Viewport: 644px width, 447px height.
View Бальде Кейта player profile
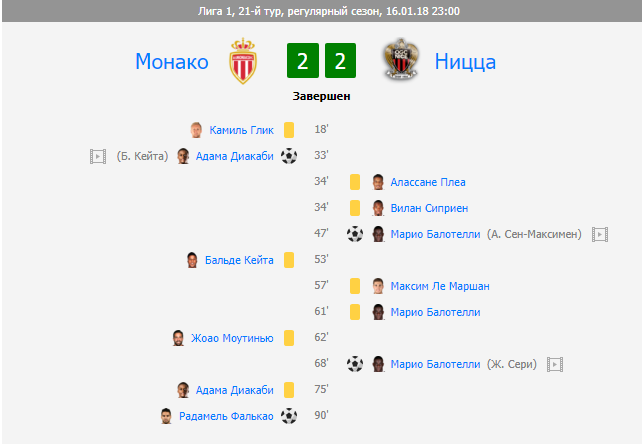pyautogui.click(x=239, y=260)
